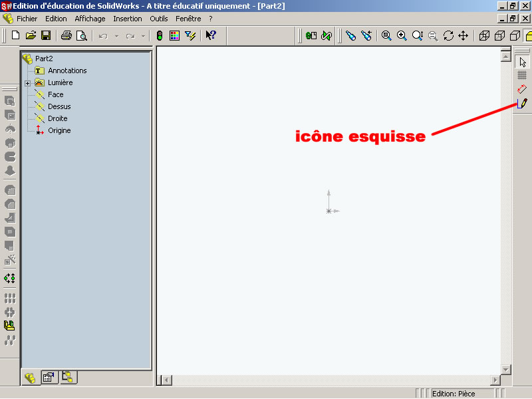Click the vertical scrollbar up arrow
Screen dimensions: 532x399
coord(506,57)
